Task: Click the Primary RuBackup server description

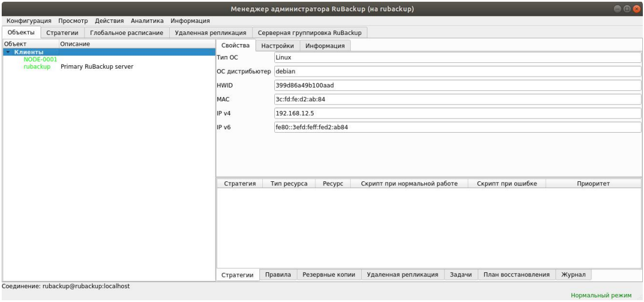Action: pyautogui.click(x=97, y=66)
